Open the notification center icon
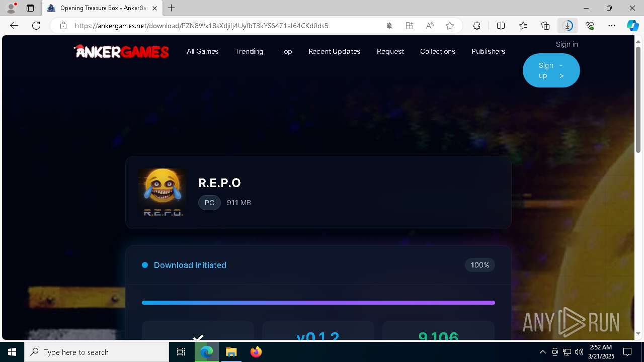Viewport: 644px width, 362px height. pyautogui.click(x=627, y=352)
